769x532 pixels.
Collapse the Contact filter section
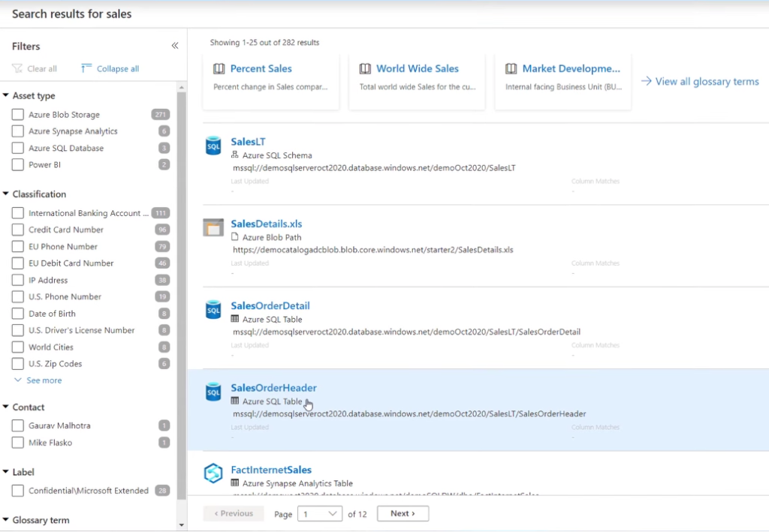(x=6, y=407)
